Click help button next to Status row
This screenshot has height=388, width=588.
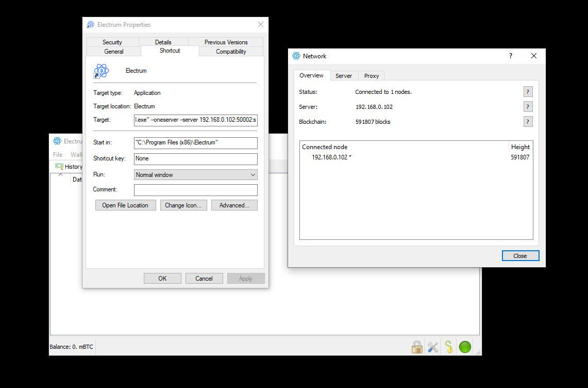click(x=528, y=92)
